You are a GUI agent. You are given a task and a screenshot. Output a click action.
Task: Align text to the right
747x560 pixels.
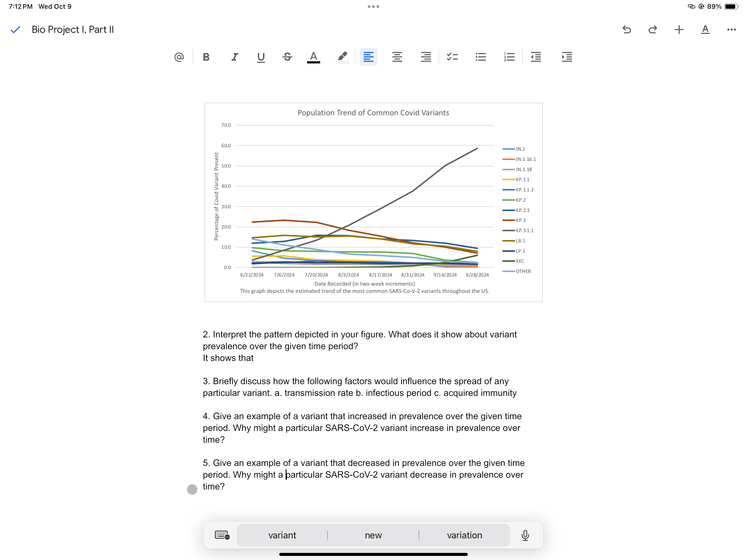tap(425, 57)
